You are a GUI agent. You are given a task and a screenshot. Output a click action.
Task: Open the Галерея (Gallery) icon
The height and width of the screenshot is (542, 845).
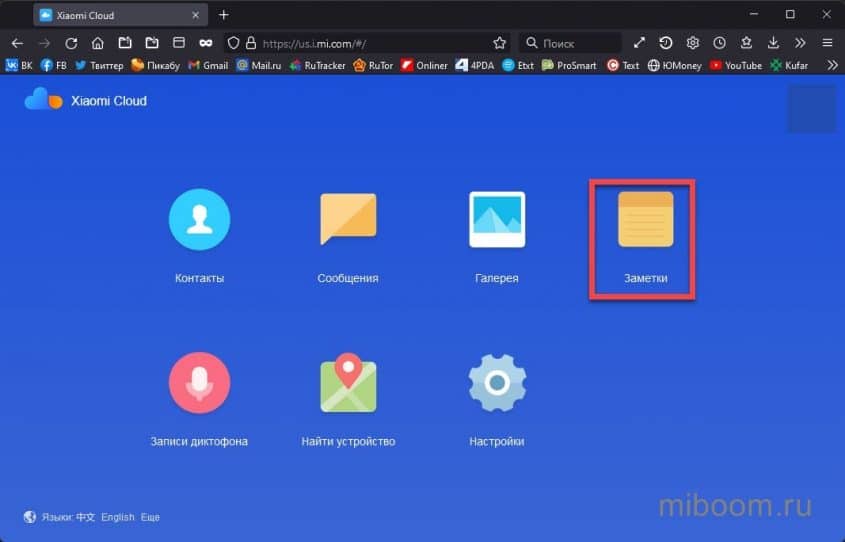coord(497,219)
